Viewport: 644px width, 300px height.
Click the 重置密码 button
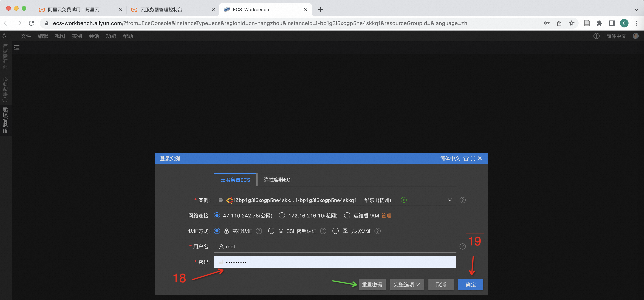(372, 285)
